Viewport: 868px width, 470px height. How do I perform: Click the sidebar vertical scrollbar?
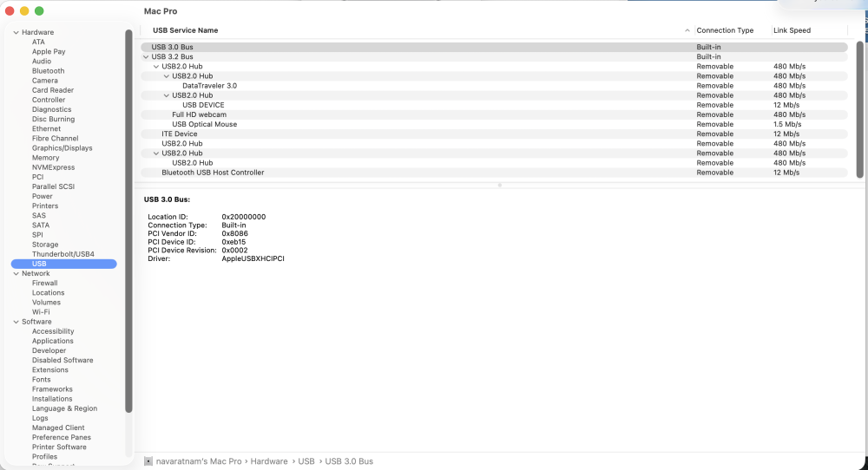point(128,221)
